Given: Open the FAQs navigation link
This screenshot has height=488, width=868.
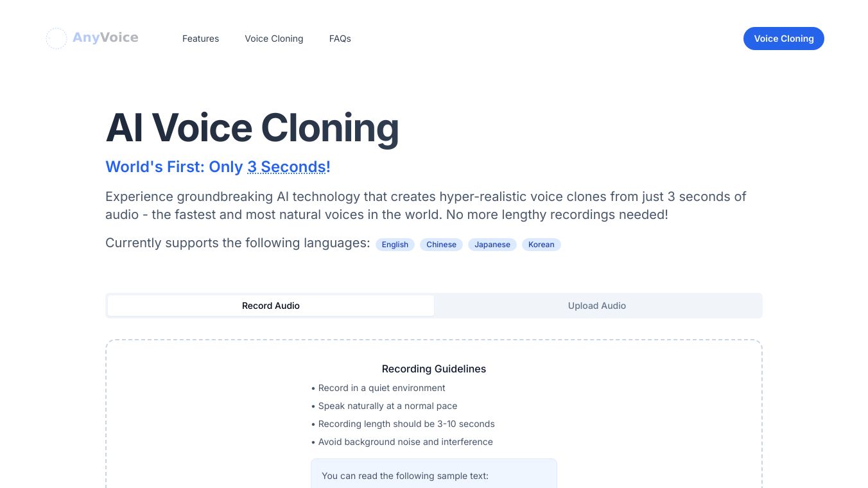Looking at the screenshot, I should [x=340, y=39].
